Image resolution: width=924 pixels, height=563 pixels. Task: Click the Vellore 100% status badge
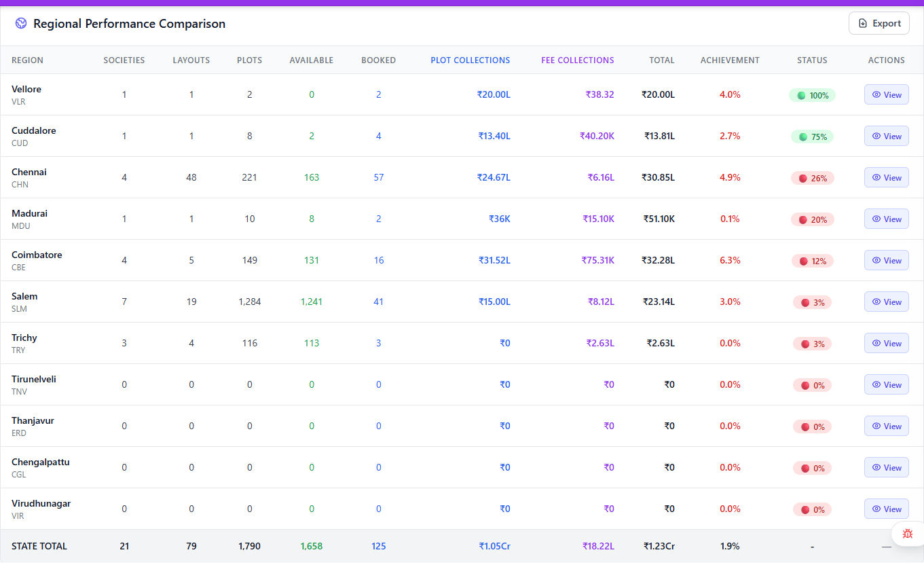812,95
